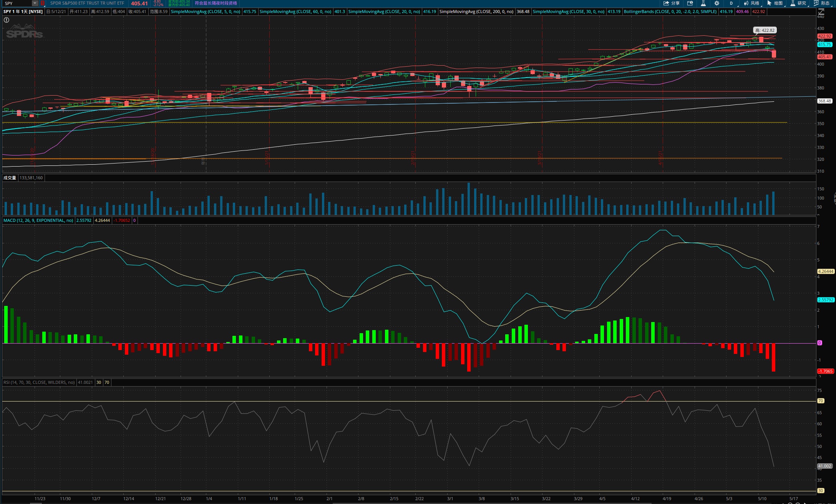This screenshot has height=504, width=836.
Task: Click the 4/19 date on time axis
Action: click(x=667, y=499)
